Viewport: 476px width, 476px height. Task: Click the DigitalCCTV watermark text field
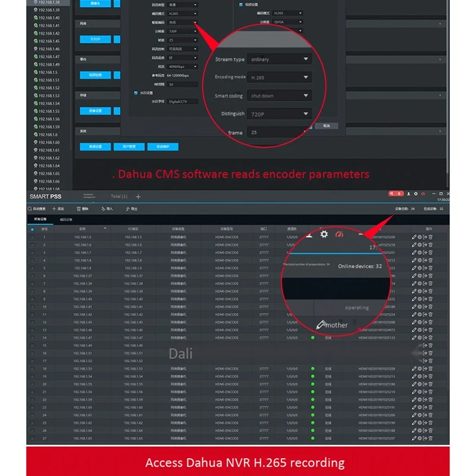tap(183, 101)
